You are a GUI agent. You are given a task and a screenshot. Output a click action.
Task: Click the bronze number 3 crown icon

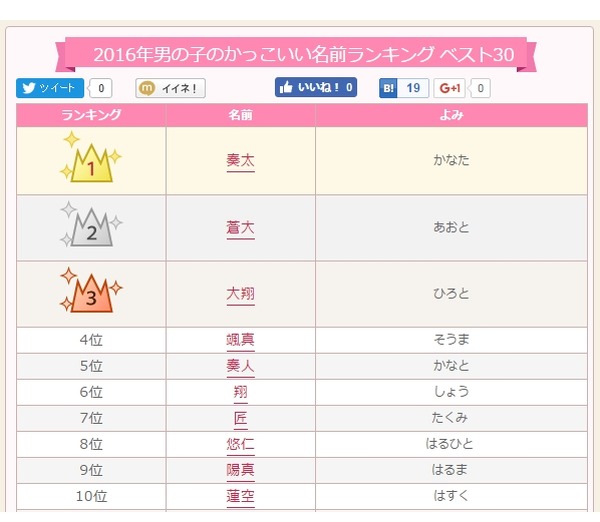(x=91, y=293)
